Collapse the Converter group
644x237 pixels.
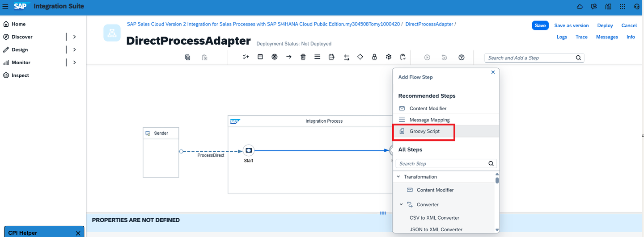tap(401, 204)
